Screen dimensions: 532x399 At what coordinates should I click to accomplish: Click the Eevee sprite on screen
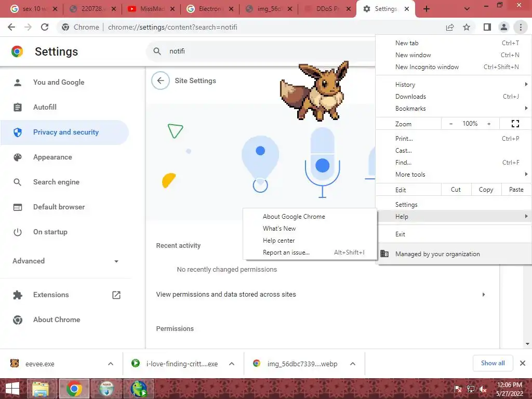314,91
